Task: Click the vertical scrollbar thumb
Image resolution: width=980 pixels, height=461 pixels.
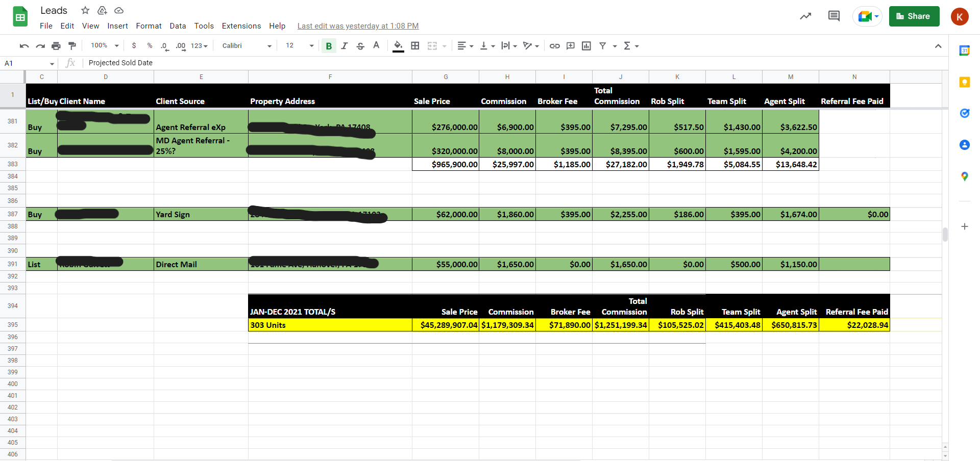Action: point(945,235)
